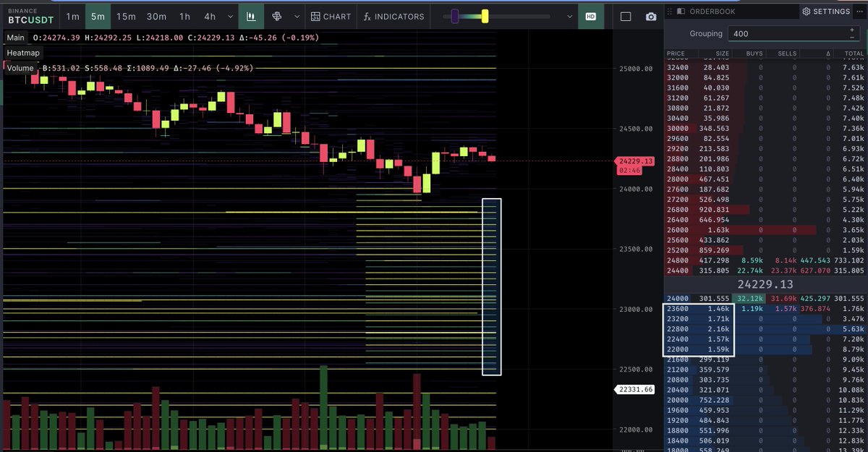Open orderbook SETTINGS
Image resolution: width=868 pixels, height=452 pixels.
[x=826, y=12]
